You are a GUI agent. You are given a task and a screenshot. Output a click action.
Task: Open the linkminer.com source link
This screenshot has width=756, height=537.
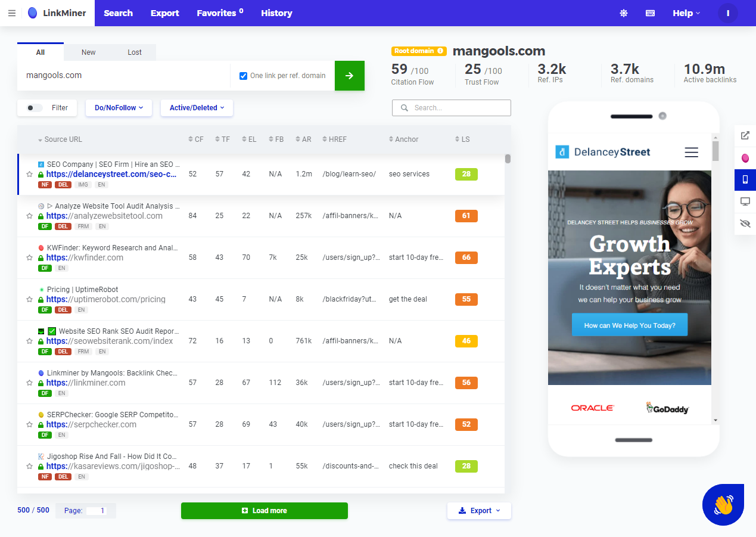[x=86, y=383]
